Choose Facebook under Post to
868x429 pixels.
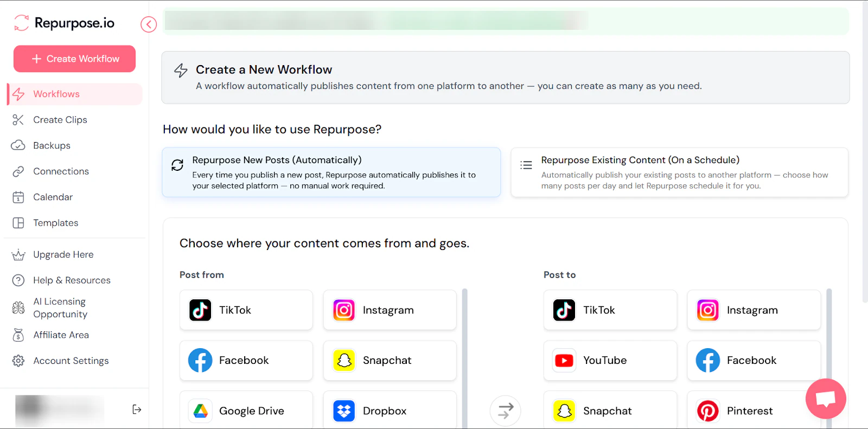click(754, 360)
